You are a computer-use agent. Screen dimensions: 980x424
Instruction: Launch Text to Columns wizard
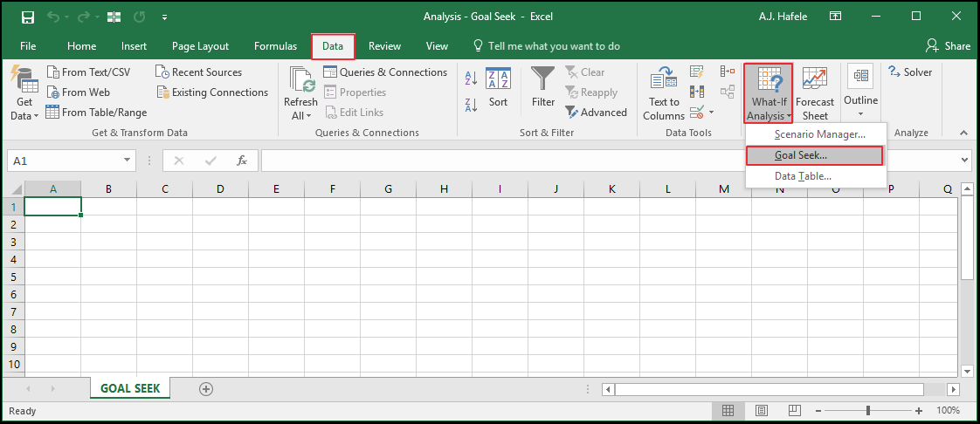click(x=664, y=93)
